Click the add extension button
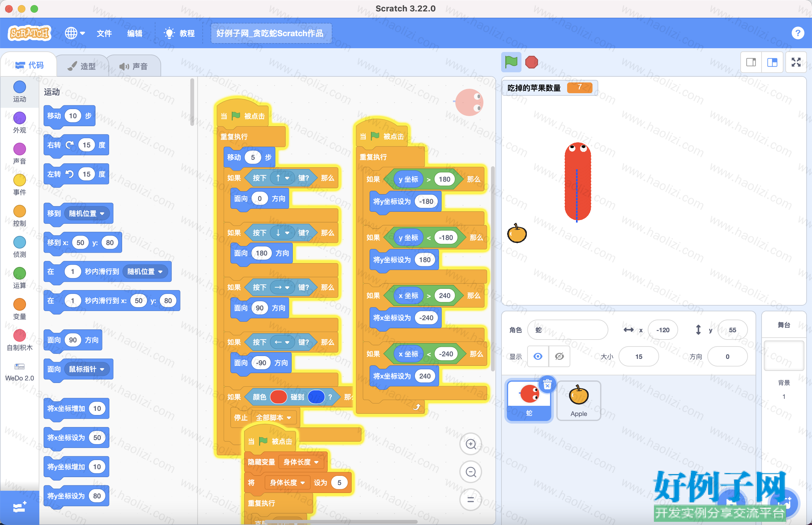 19,507
